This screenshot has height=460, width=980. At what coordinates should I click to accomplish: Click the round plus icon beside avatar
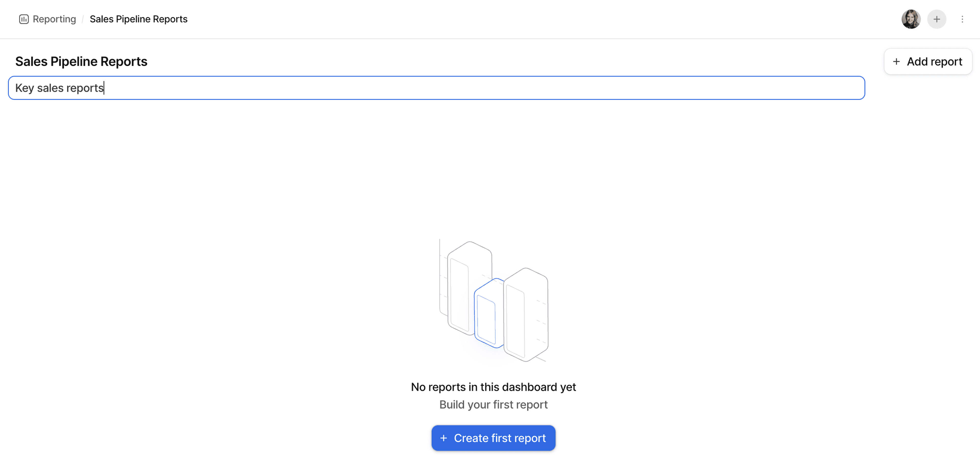[937, 19]
